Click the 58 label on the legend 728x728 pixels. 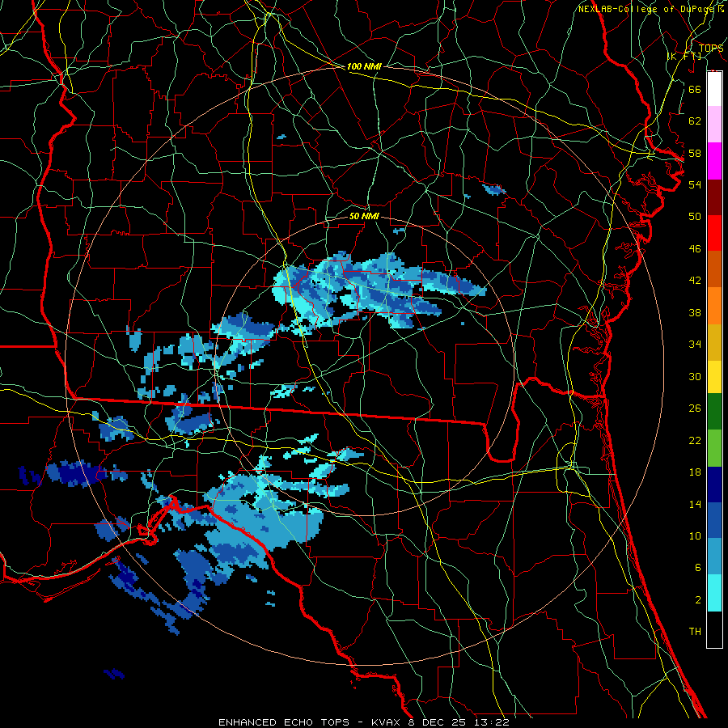coord(695,153)
